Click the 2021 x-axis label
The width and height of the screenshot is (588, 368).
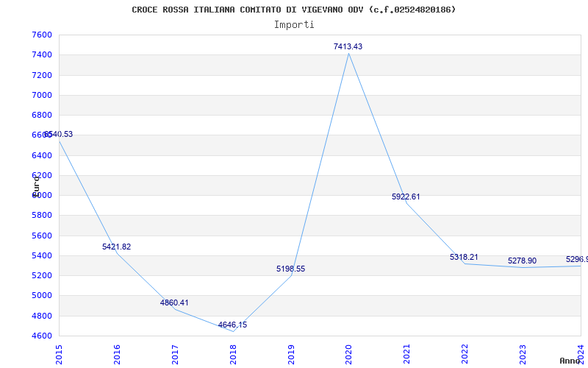tap(407, 354)
